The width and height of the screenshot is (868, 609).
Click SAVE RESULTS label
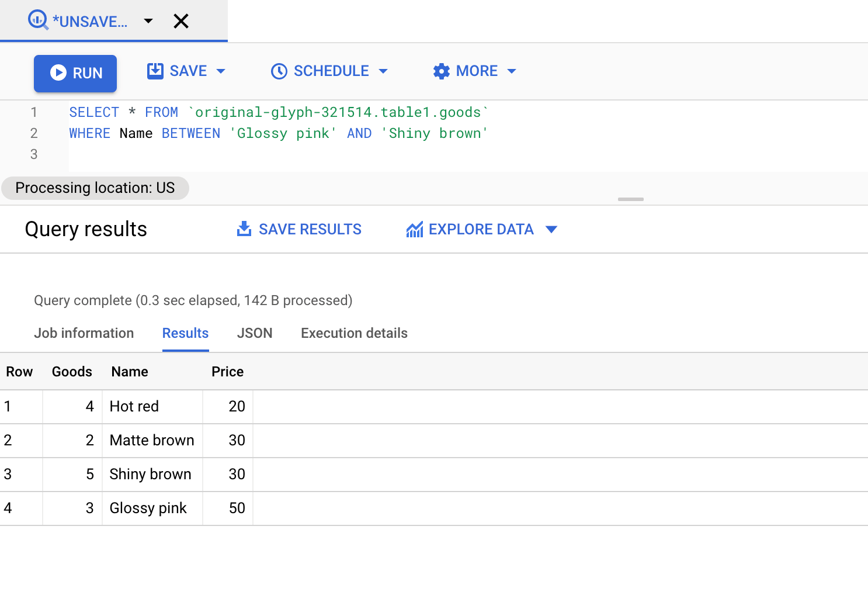[x=310, y=229]
